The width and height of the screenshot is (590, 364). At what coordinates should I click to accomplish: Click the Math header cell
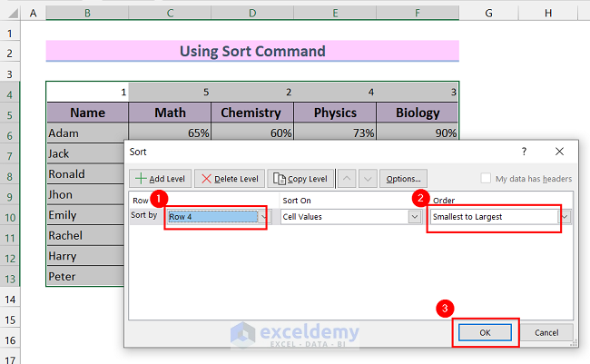169,113
